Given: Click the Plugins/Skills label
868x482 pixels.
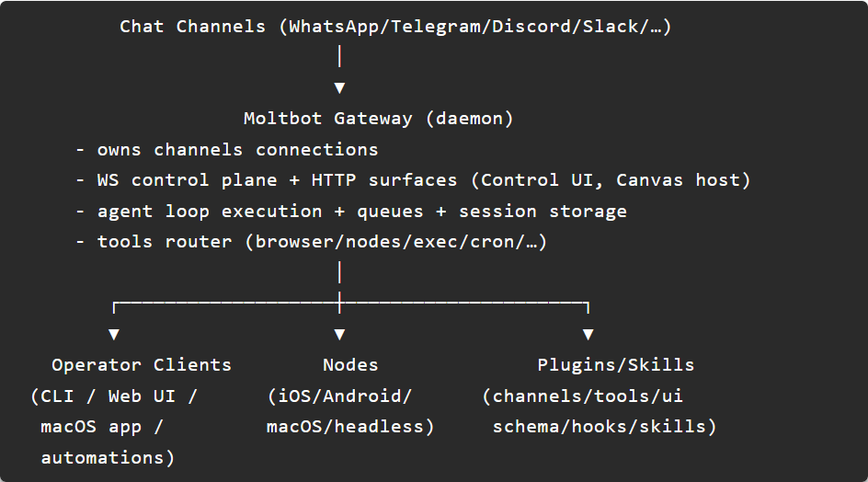Looking at the screenshot, I should click(x=616, y=365).
